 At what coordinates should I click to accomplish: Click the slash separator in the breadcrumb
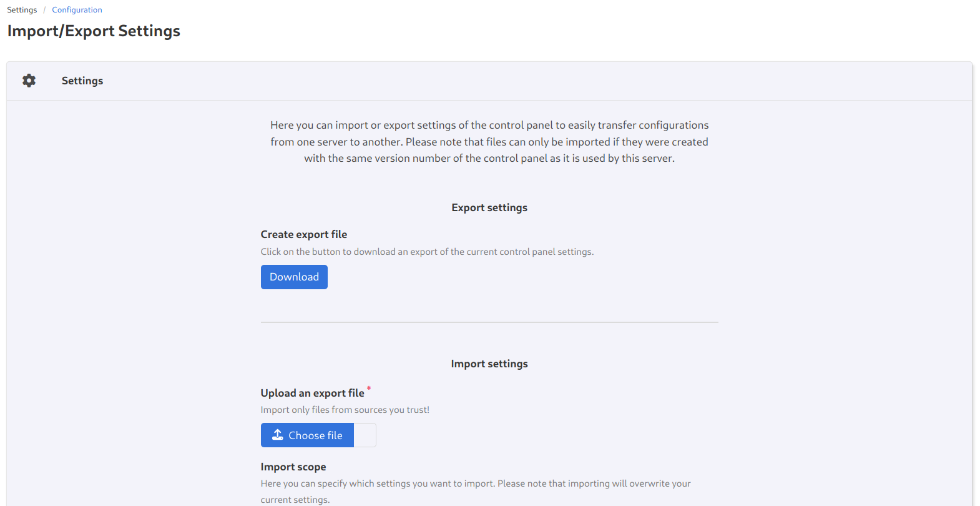[x=44, y=10]
